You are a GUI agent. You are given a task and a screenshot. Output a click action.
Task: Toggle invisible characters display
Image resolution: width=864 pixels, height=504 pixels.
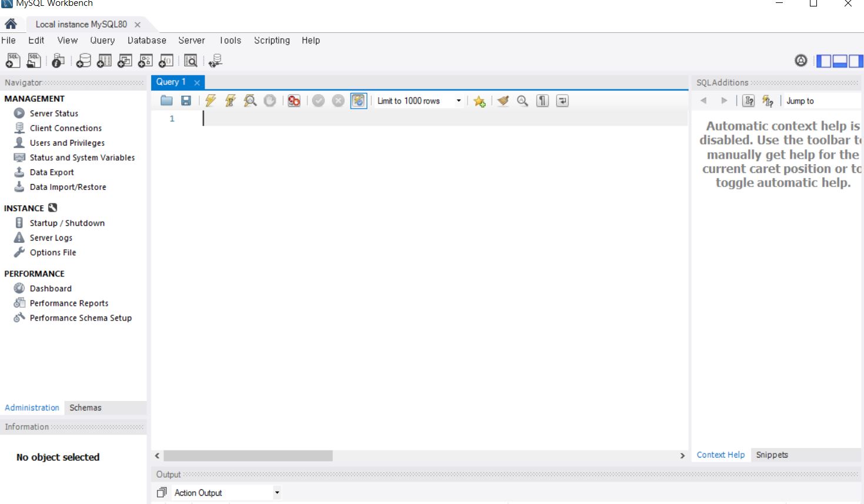click(542, 101)
